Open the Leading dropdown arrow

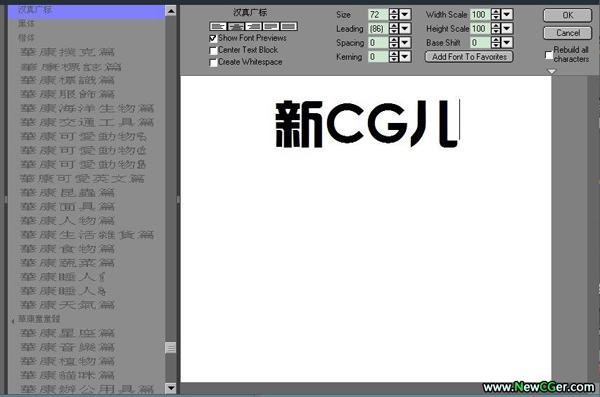tap(405, 29)
